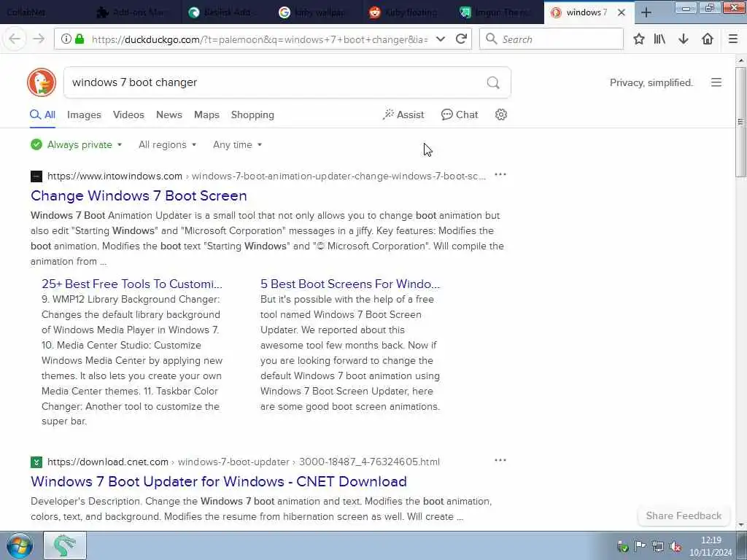Open DuckDuckGo search settings gear
Image resolution: width=747 pixels, height=560 pixels.
(500, 114)
